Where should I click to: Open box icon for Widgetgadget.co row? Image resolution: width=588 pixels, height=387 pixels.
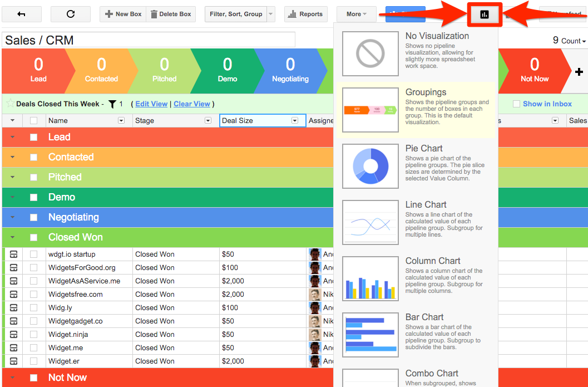click(x=13, y=321)
